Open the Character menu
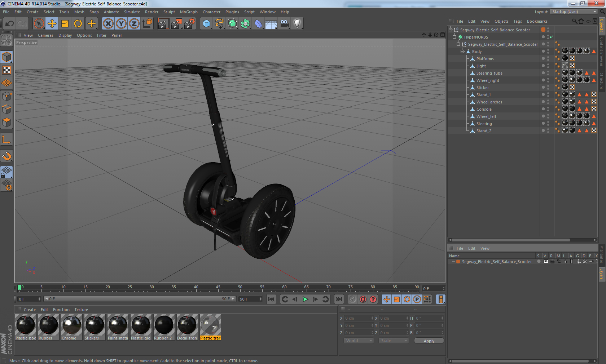606x364 pixels. (x=211, y=12)
